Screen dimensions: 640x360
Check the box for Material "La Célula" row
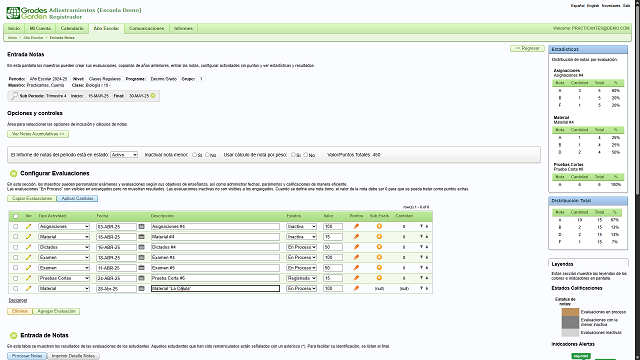(16, 289)
